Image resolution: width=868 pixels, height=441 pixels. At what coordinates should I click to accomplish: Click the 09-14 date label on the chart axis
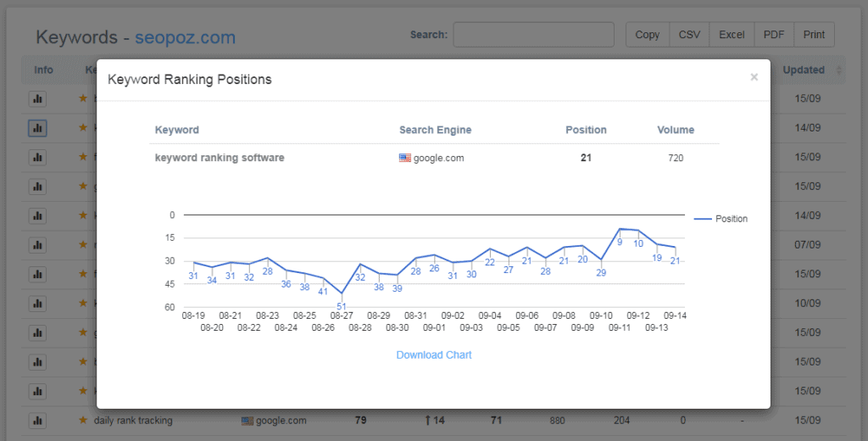(676, 315)
